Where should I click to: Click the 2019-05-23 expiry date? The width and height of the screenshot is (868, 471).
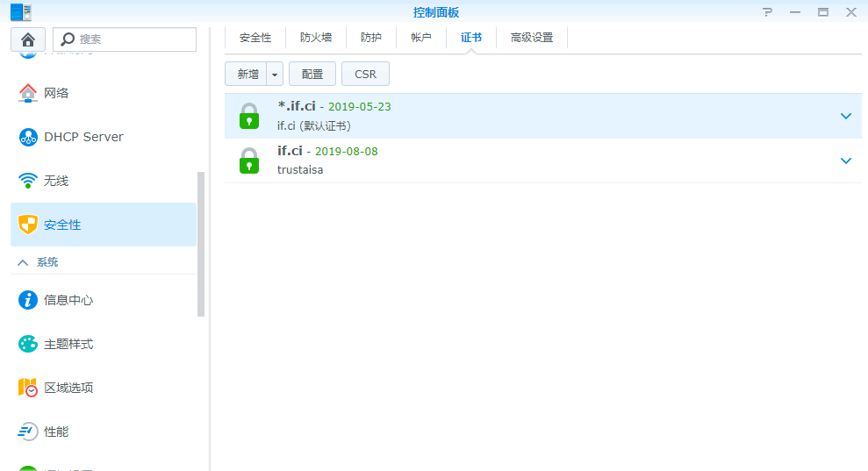point(359,107)
